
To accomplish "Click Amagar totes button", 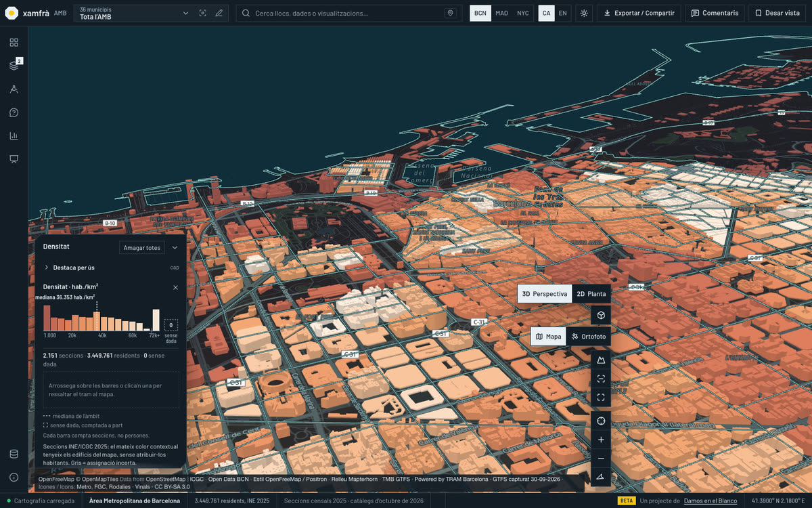I will point(142,248).
